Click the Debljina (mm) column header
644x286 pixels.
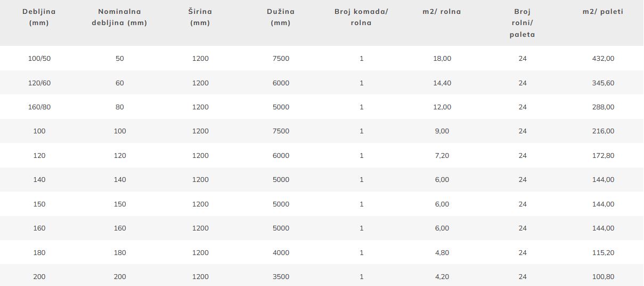coord(39,17)
